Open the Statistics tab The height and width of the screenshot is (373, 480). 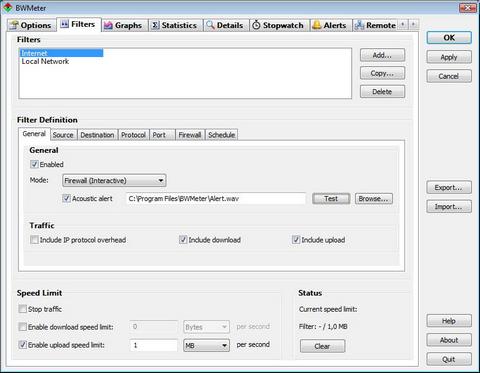[174, 25]
